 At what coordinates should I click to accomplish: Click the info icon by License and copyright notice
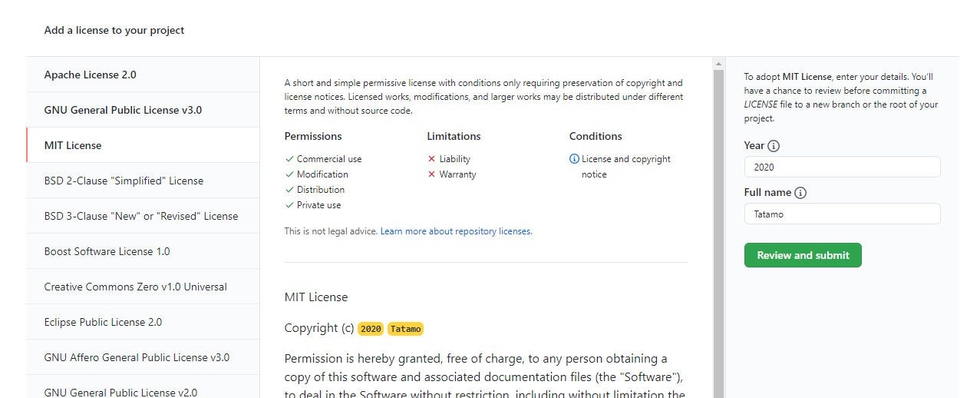(574, 159)
